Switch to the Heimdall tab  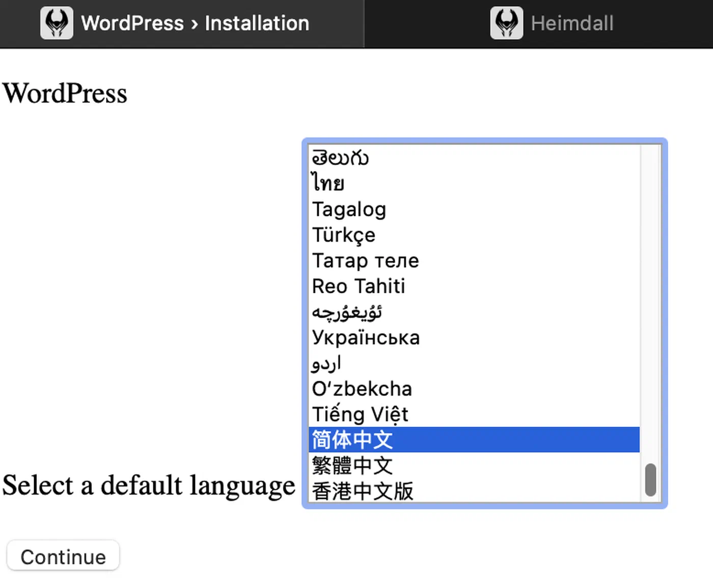(x=539, y=23)
